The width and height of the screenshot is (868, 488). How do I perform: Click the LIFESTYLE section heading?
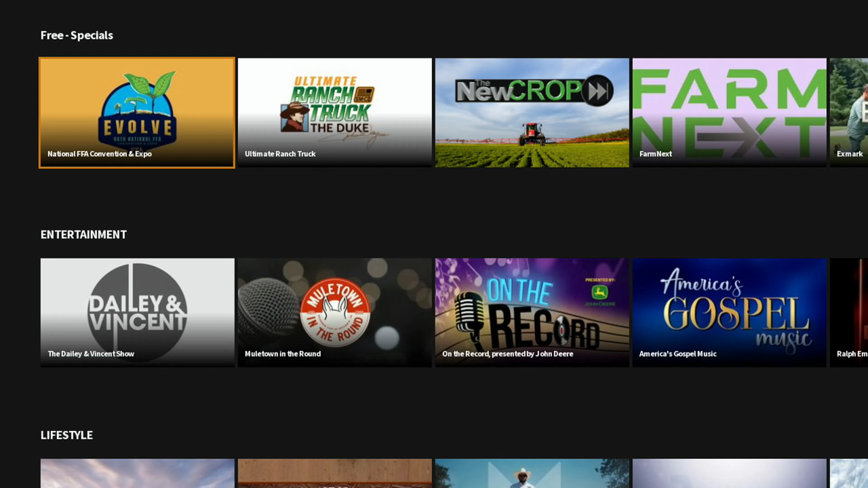pyautogui.click(x=66, y=435)
